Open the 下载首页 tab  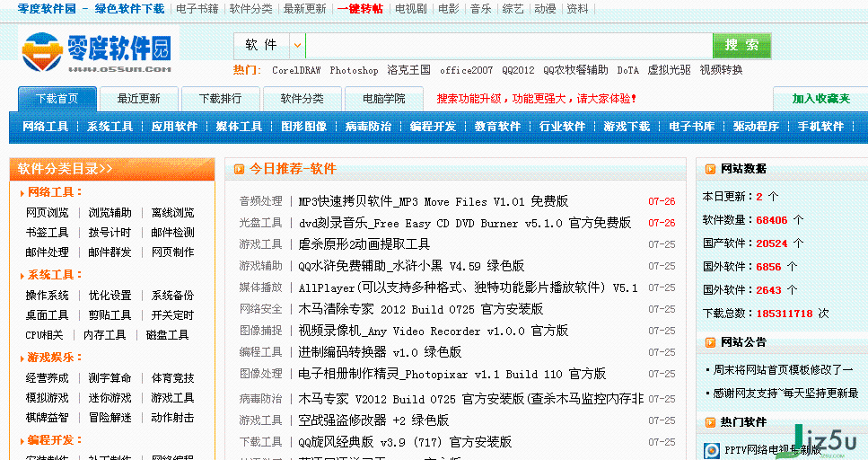[57, 99]
